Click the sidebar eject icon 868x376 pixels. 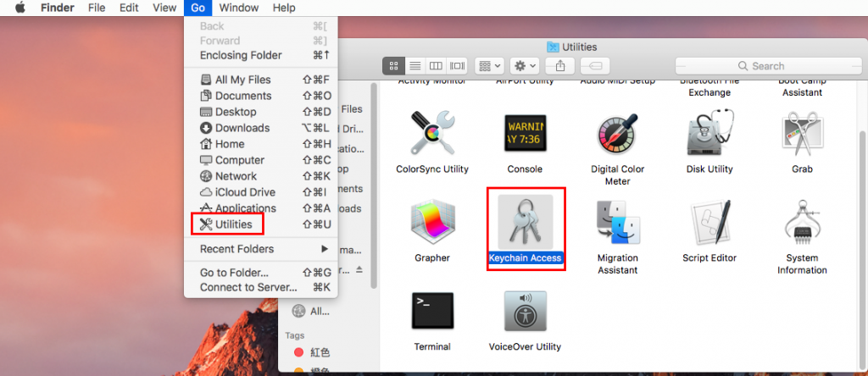359,269
